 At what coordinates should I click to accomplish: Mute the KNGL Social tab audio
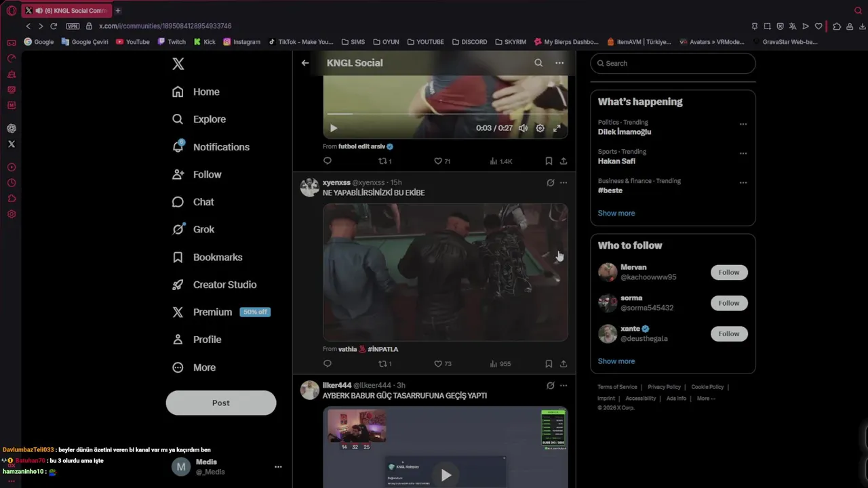tap(38, 10)
